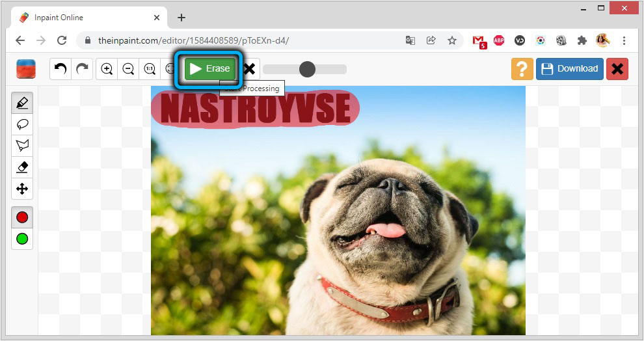Undo the last action
The image size is (644, 341).
60,68
